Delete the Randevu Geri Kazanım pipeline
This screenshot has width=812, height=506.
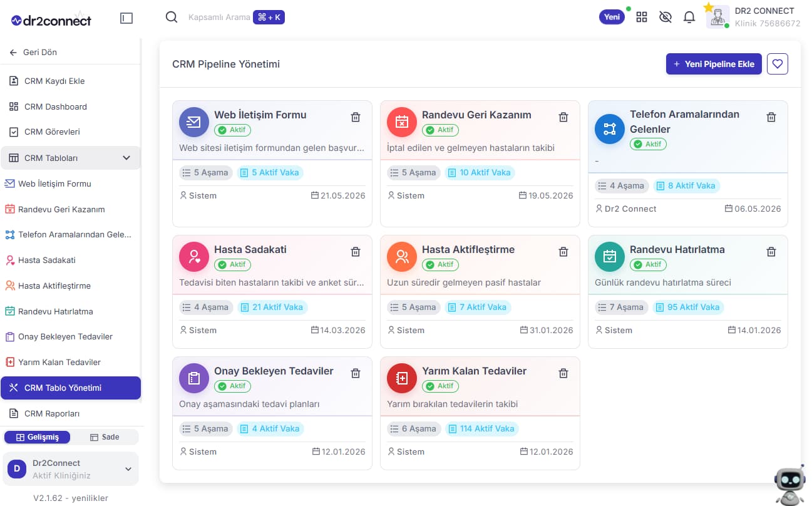[563, 117]
